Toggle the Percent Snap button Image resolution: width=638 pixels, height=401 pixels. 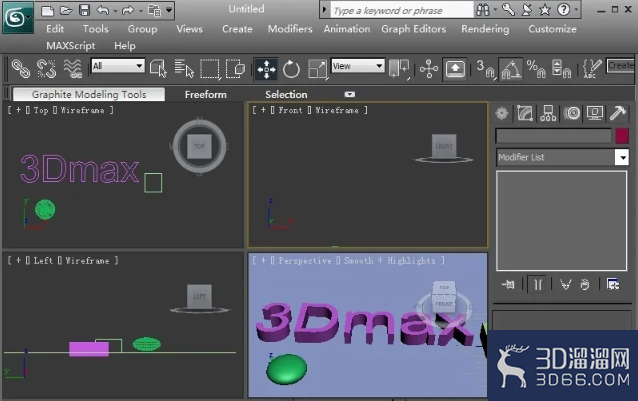click(x=536, y=69)
